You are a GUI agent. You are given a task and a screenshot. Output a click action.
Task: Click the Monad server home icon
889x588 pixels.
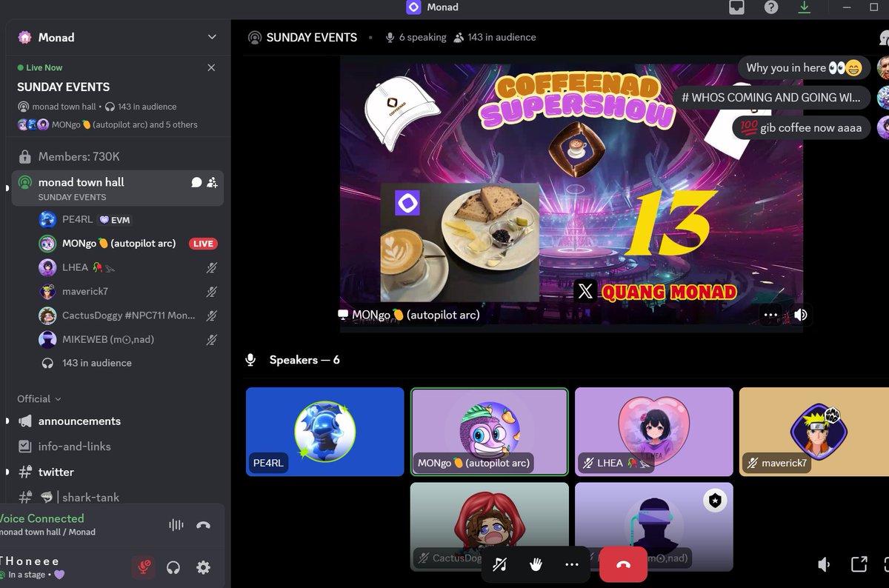coord(24,37)
